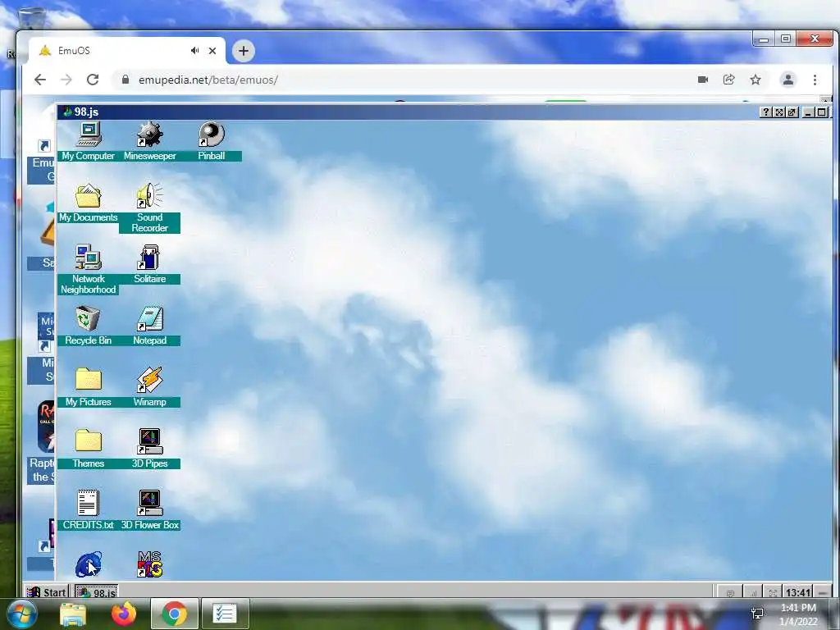Click the help question mark on 98.js titlebar
Viewport: 840px width, 630px height.
pyautogui.click(x=766, y=112)
